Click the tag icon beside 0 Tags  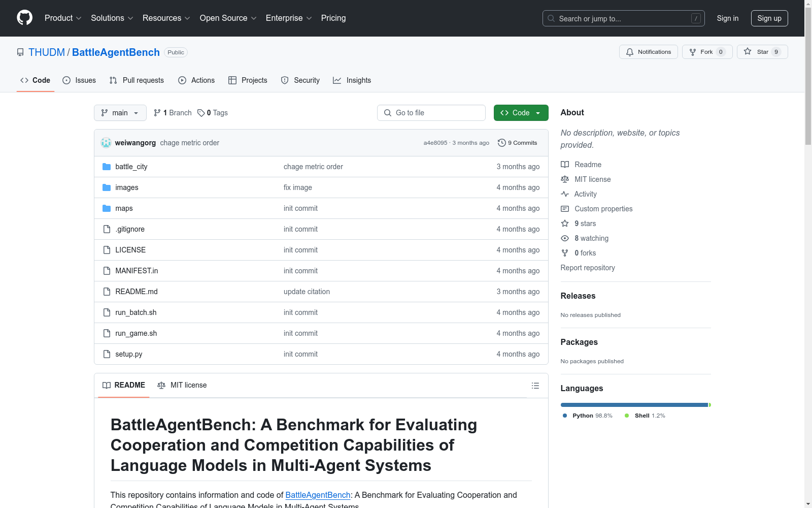point(201,113)
